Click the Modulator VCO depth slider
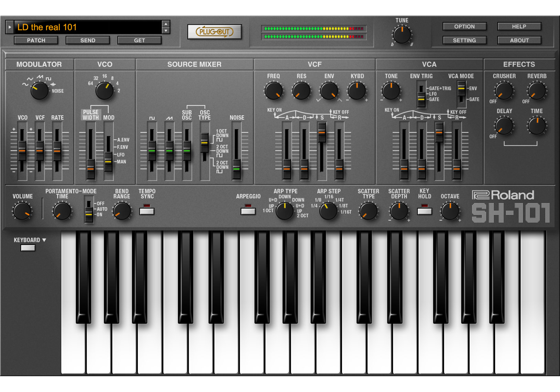This screenshot has width=560, height=392. point(22,151)
